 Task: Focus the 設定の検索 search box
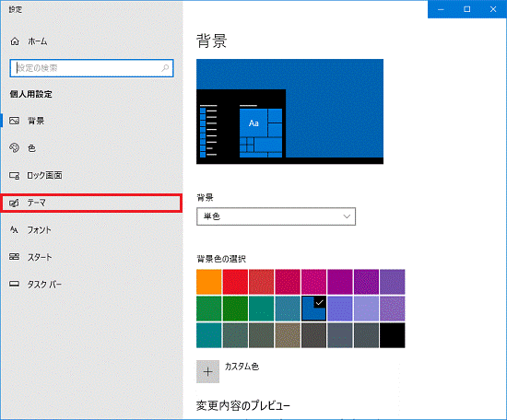pos(92,68)
